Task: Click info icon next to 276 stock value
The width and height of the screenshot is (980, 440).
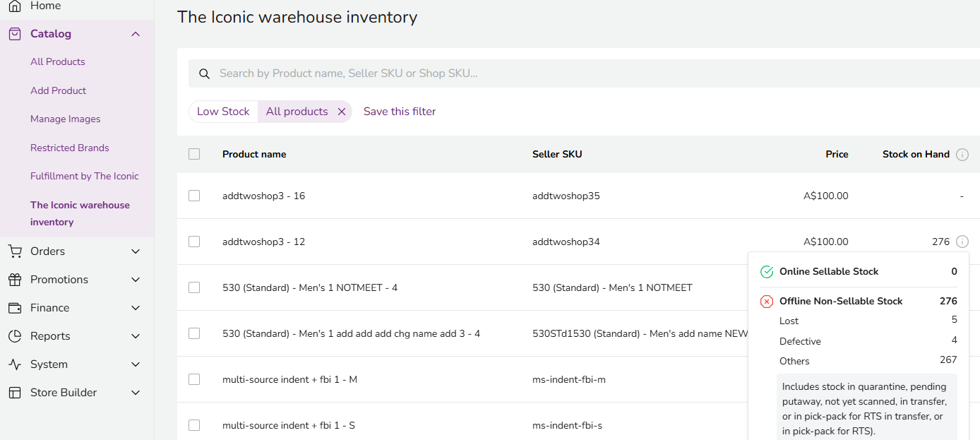Action: pyautogui.click(x=962, y=242)
